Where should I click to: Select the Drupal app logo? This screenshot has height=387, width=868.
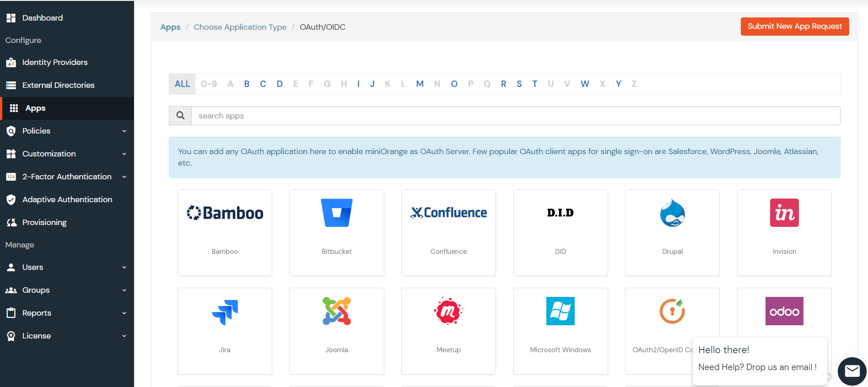coord(672,213)
